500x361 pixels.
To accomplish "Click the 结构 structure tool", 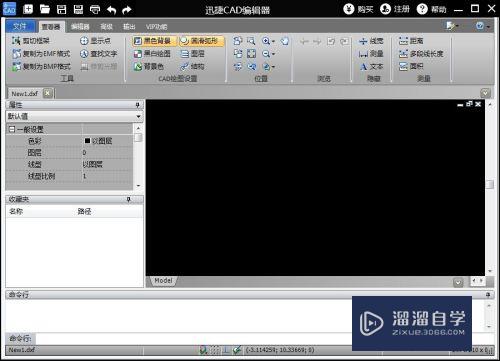I will coord(192,67).
